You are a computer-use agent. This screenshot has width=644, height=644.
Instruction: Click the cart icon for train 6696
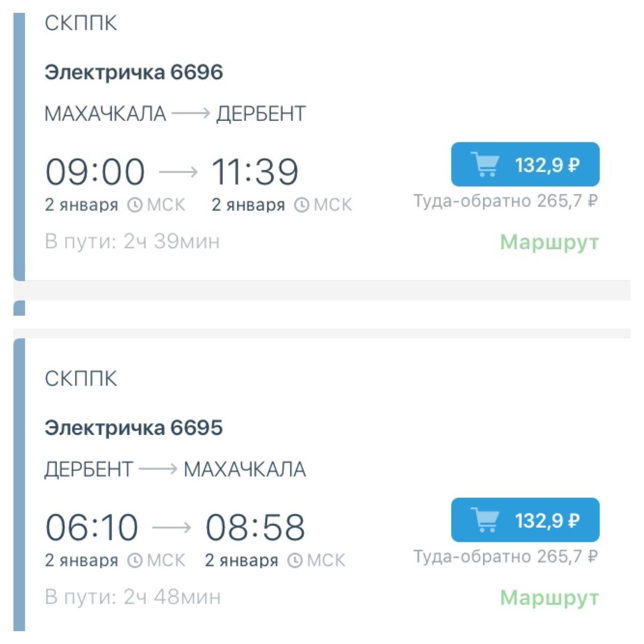click(485, 165)
